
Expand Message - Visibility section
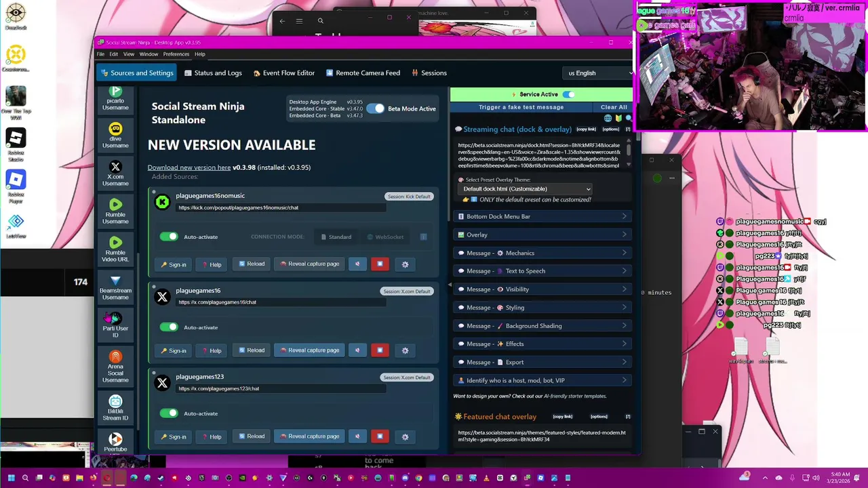[542, 289]
